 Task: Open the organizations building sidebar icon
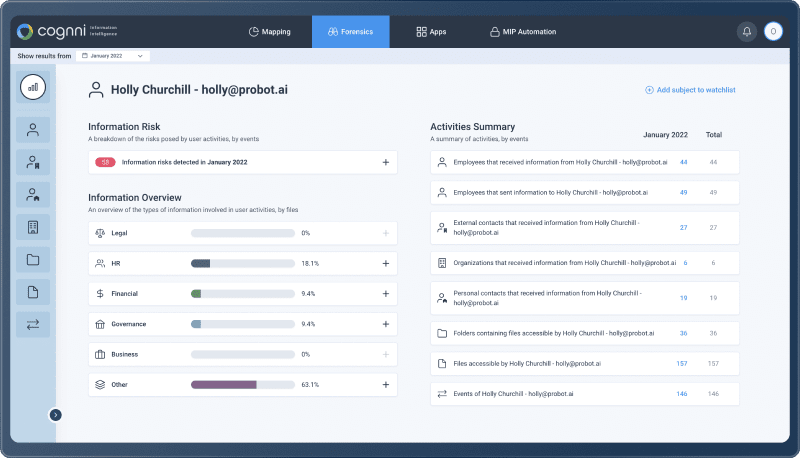[x=33, y=227]
